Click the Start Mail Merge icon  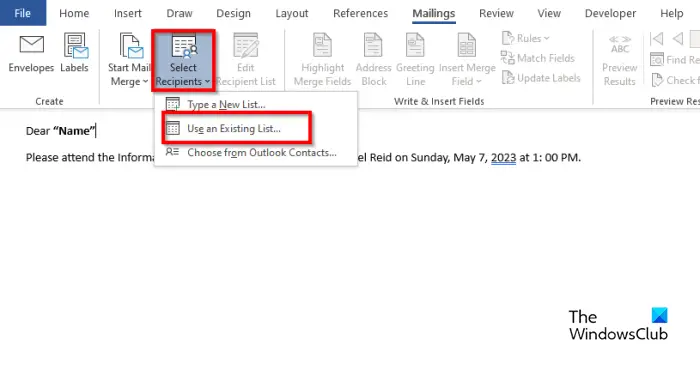tap(131, 46)
